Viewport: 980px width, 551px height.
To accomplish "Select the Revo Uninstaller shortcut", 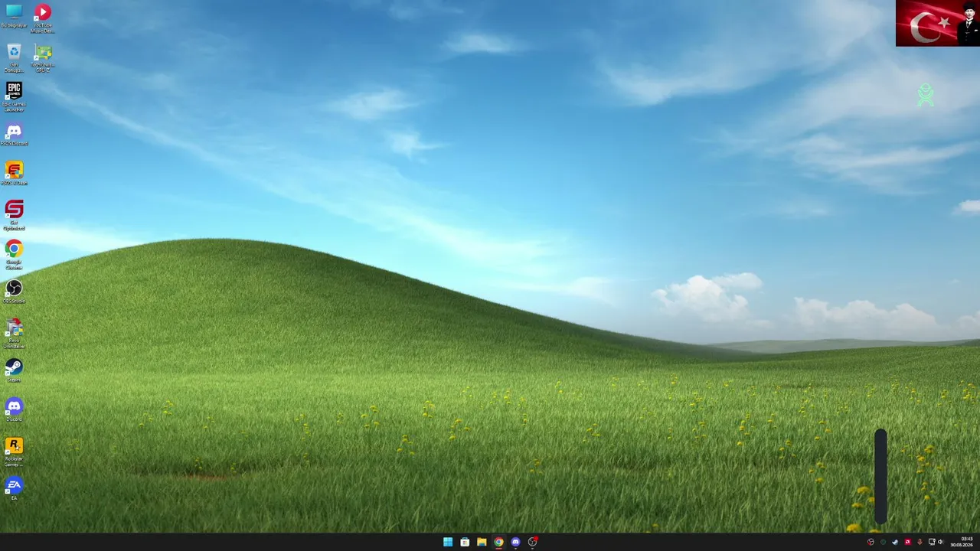I will coord(14,334).
